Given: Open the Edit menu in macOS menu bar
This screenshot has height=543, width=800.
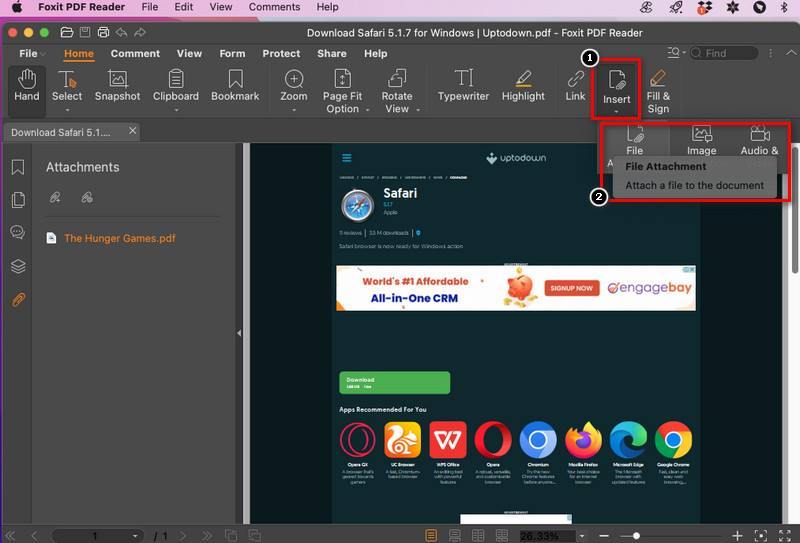Looking at the screenshot, I should [184, 7].
